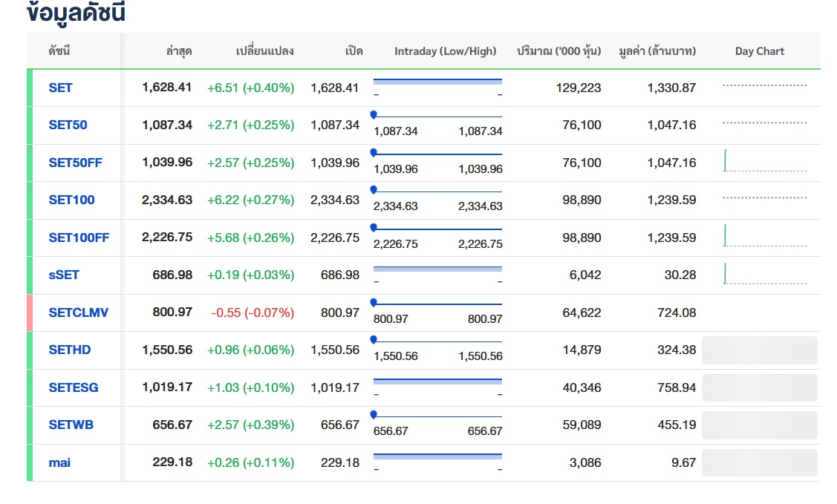Click the SETCLMV change -0.55 (-0.07%)
Image resolution: width=837 pixels, height=504 pixels.
(x=252, y=313)
